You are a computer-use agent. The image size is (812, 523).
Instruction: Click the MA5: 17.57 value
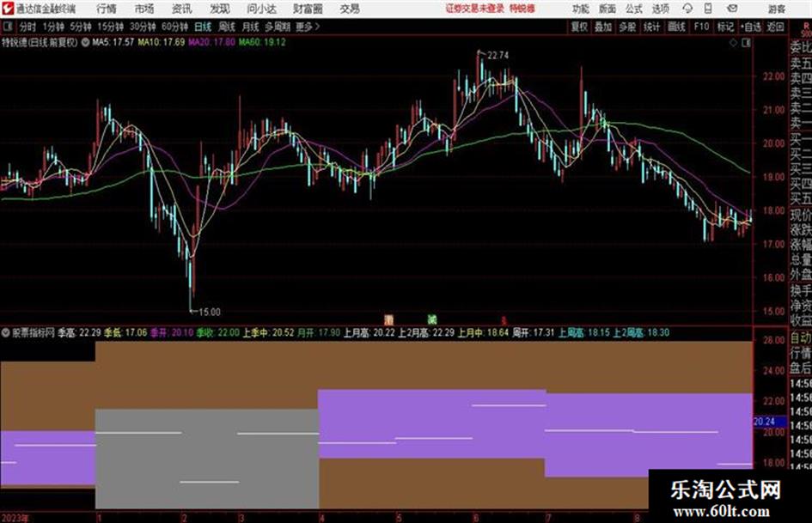113,42
